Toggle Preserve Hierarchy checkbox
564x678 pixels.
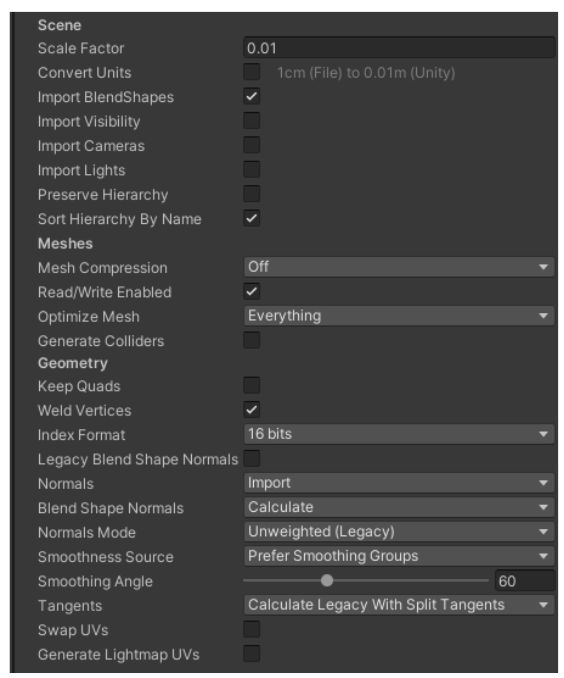(x=252, y=194)
